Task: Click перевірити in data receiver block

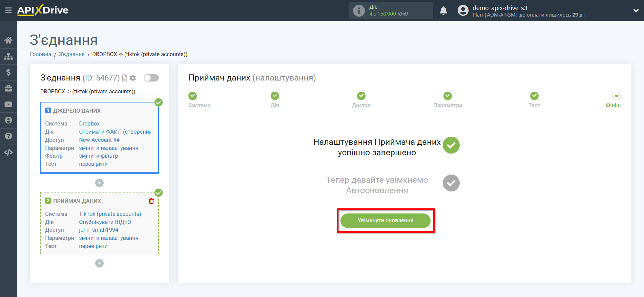Action: coord(93,246)
